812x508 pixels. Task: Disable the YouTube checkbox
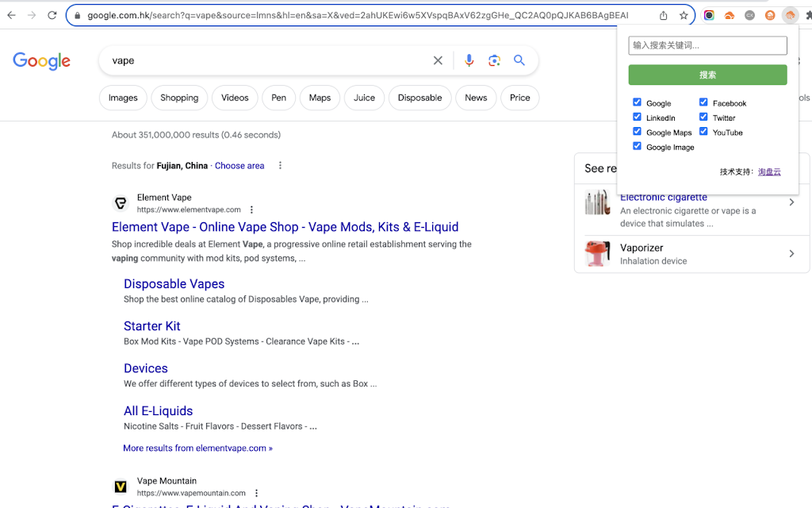(703, 131)
